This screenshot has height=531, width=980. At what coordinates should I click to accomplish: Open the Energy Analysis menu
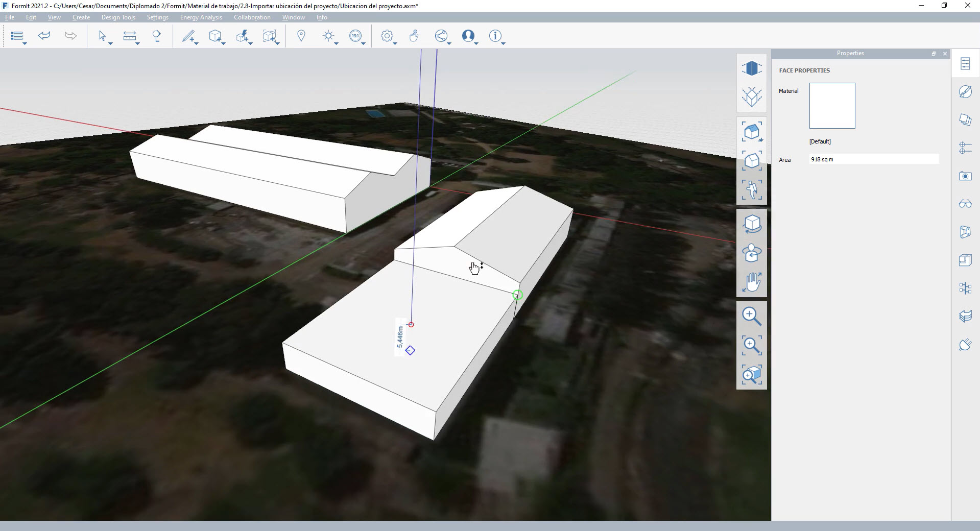pos(201,17)
